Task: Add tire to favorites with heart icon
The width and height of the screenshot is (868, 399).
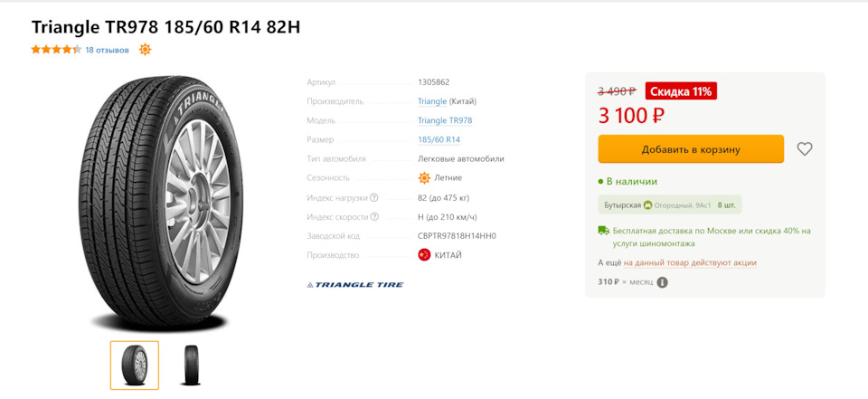Action: click(805, 149)
